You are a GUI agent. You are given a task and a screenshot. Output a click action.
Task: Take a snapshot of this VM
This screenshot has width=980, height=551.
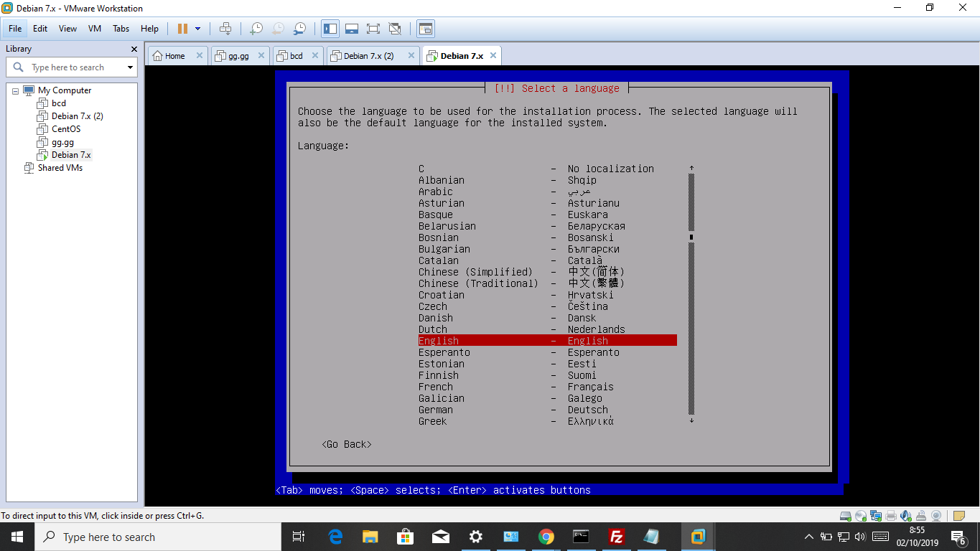click(256, 29)
